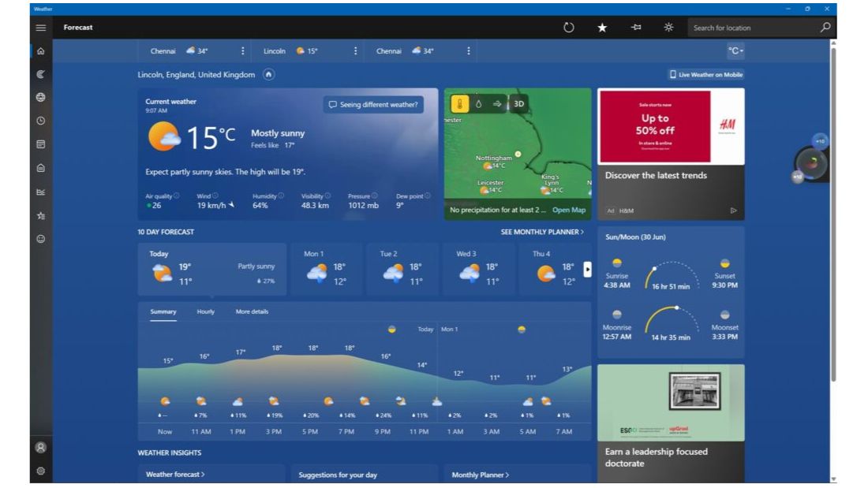
Task: Toggle light and dark theme
Action: (668, 26)
